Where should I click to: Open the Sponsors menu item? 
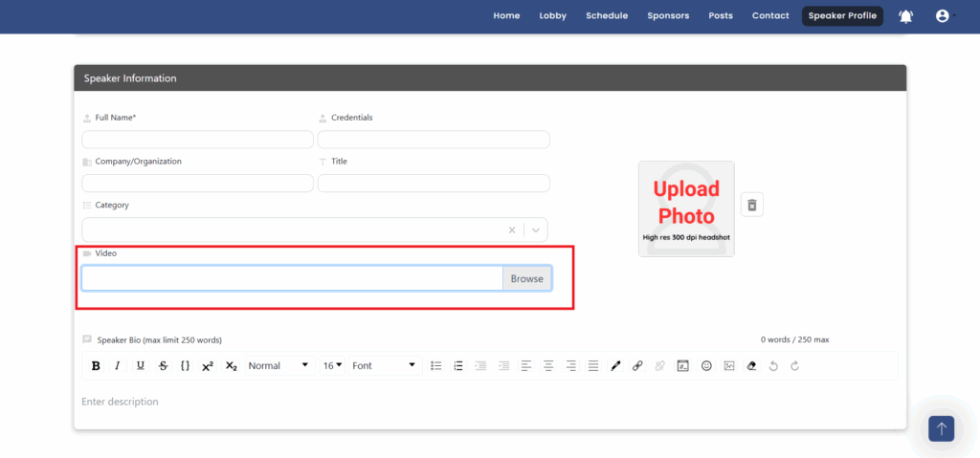coord(668,16)
